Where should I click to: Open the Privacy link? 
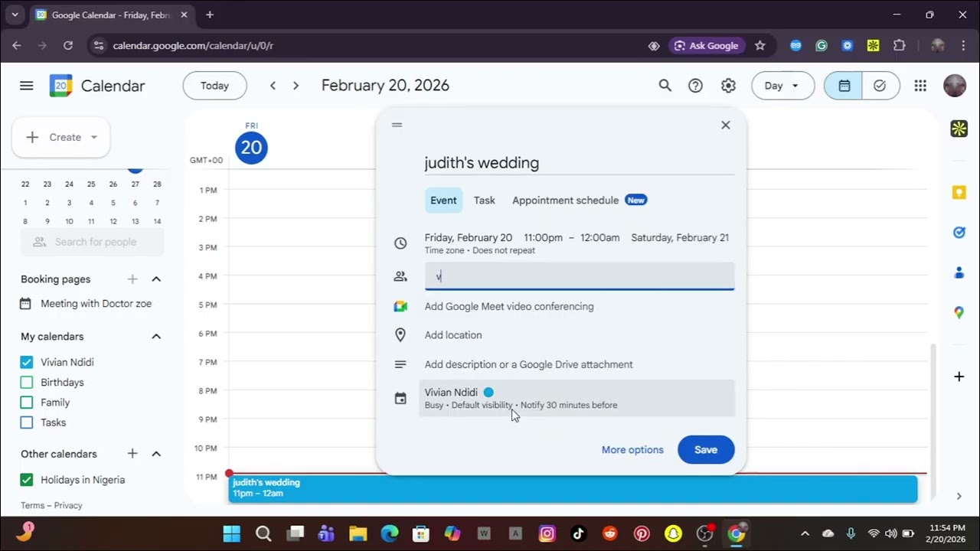coord(68,505)
